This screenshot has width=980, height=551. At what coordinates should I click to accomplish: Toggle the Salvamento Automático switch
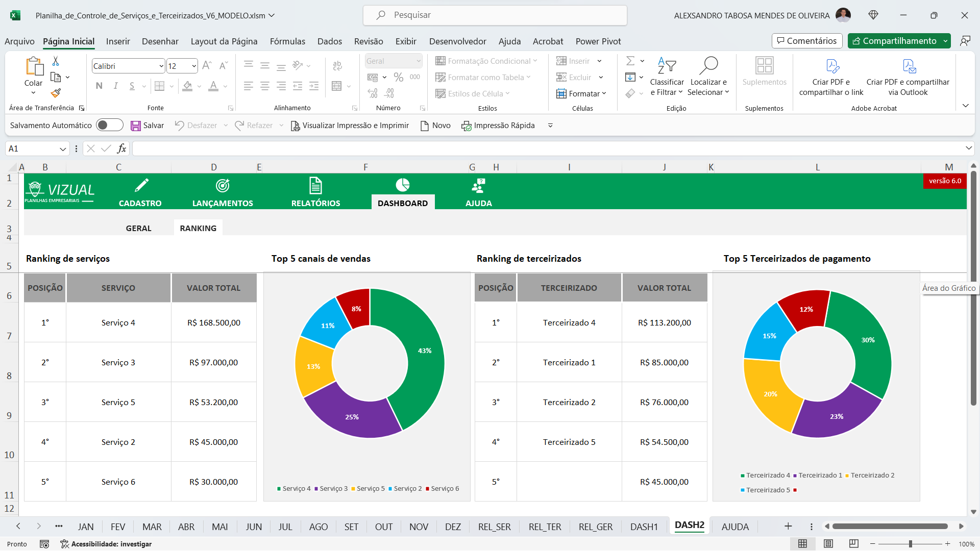click(x=109, y=126)
